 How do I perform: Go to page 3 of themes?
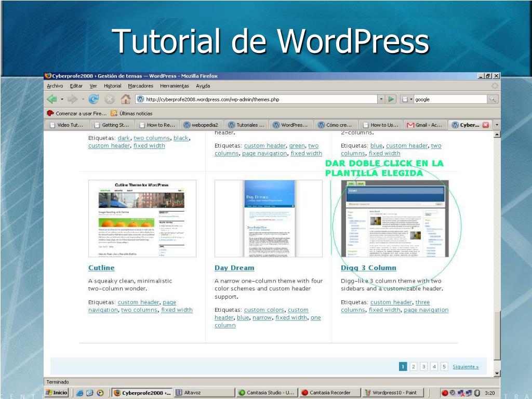(424, 367)
